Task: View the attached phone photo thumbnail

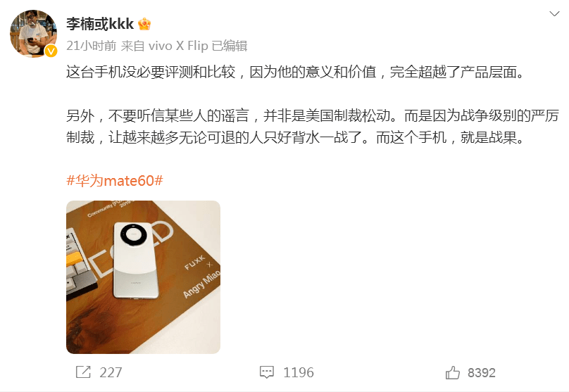Action: pyautogui.click(x=144, y=277)
